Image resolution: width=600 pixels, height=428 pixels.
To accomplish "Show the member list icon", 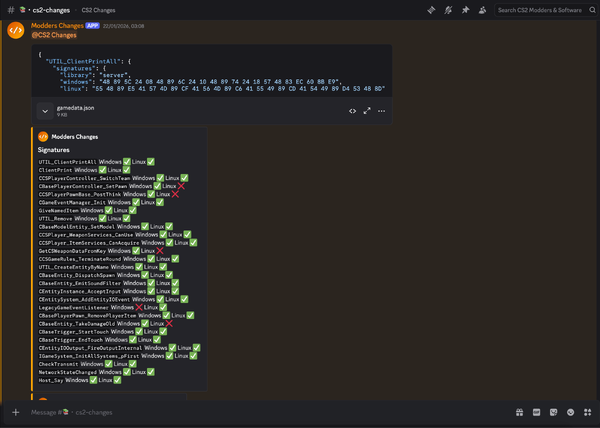I will [482, 10].
